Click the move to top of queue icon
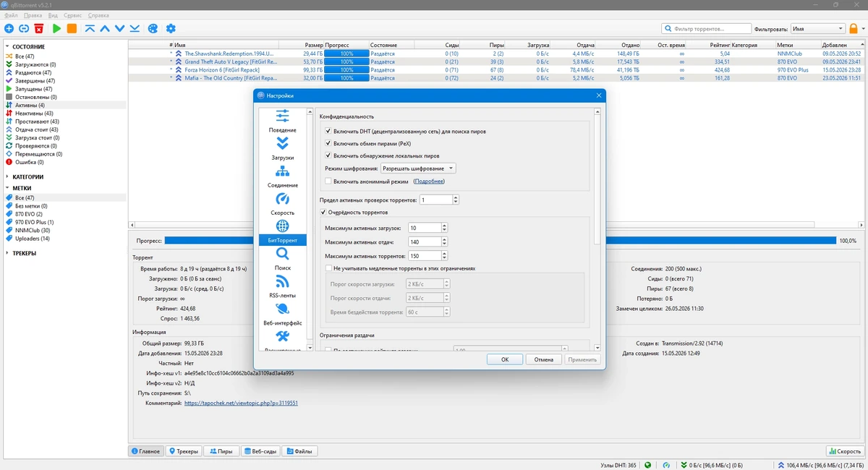The height and width of the screenshot is (470, 868). pos(90,29)
